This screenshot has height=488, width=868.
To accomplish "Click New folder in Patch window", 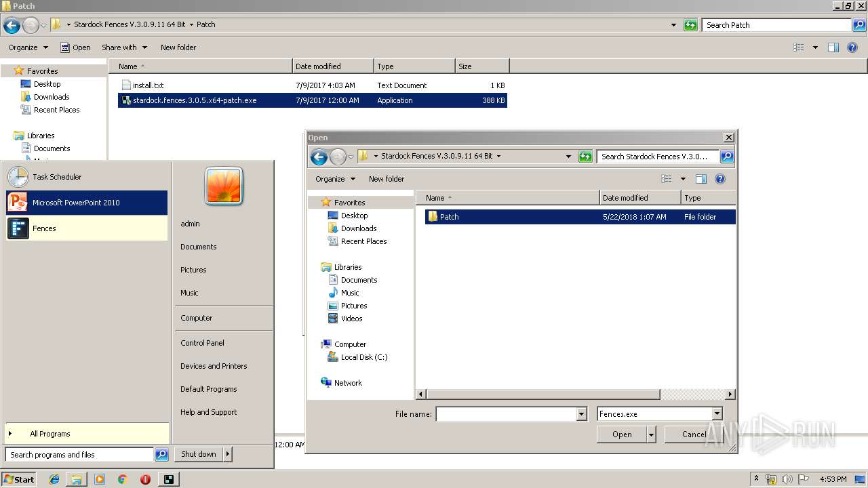I will 178,47.
